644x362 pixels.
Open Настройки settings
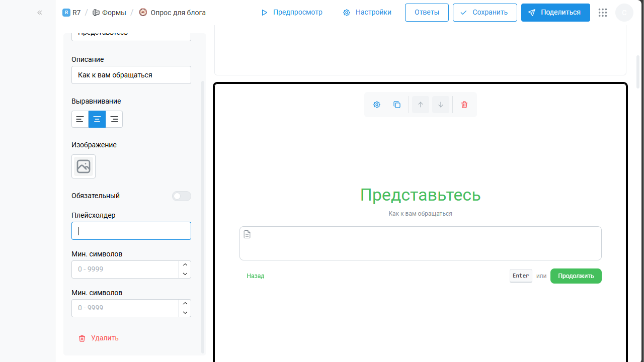click(x=367, y=13)
